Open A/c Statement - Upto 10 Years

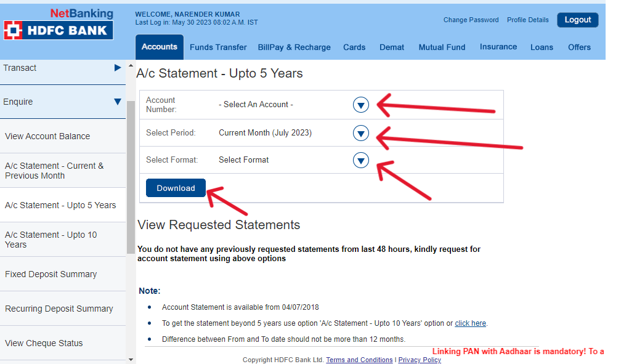63,240
